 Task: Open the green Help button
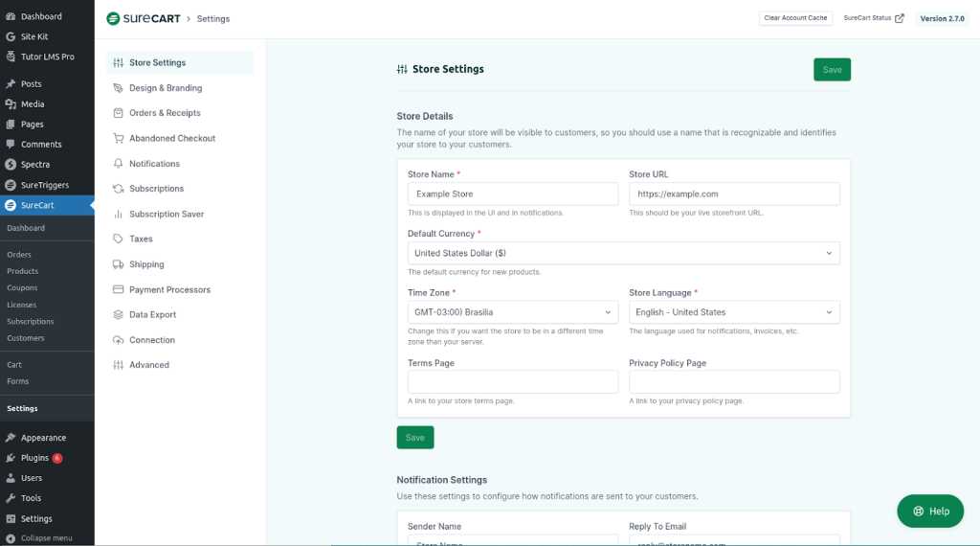[x=930, y=511]
